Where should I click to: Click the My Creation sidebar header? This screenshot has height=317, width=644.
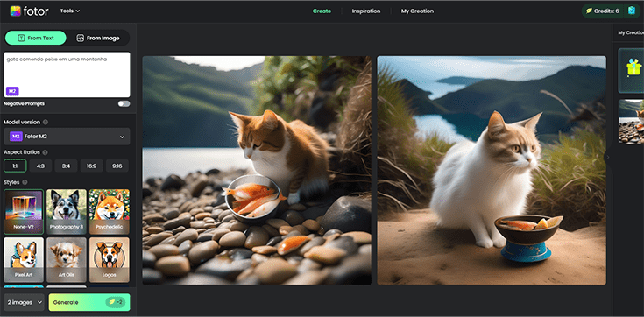coord(630,33)
